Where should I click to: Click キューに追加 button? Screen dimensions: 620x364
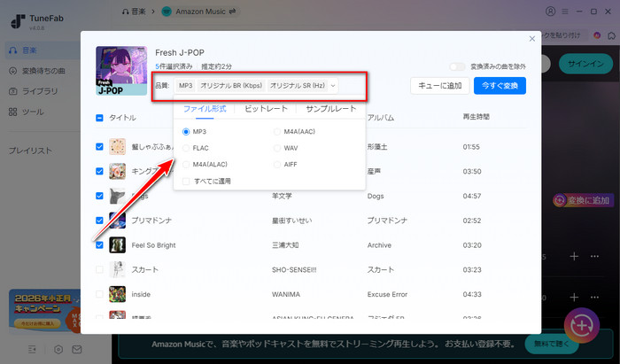point(439,86)
